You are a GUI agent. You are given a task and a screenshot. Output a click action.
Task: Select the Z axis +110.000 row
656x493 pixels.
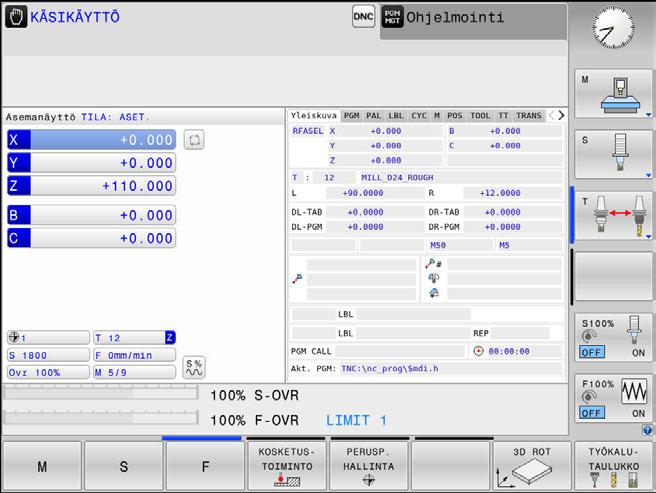(92, 186)
